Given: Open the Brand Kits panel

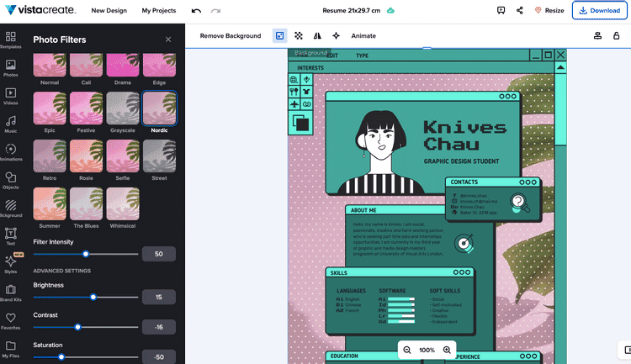Looking at the screenshot, I should (x=11, y=293).
